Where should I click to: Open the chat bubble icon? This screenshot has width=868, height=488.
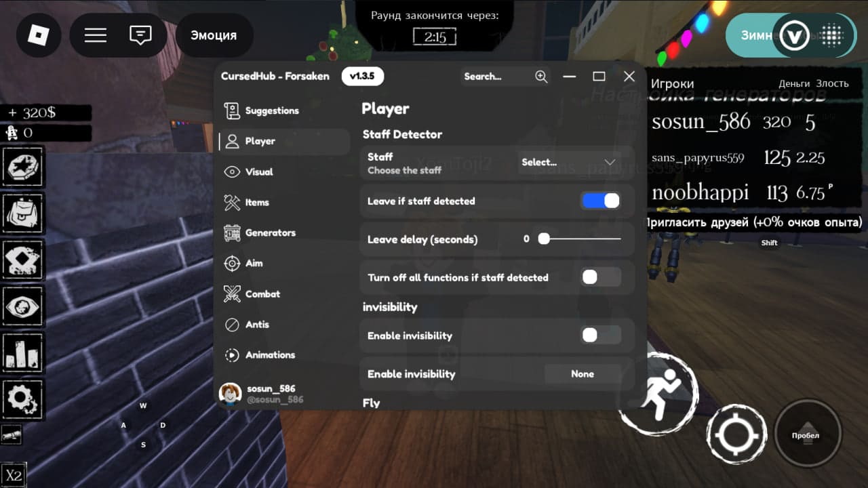pos(140,35)
